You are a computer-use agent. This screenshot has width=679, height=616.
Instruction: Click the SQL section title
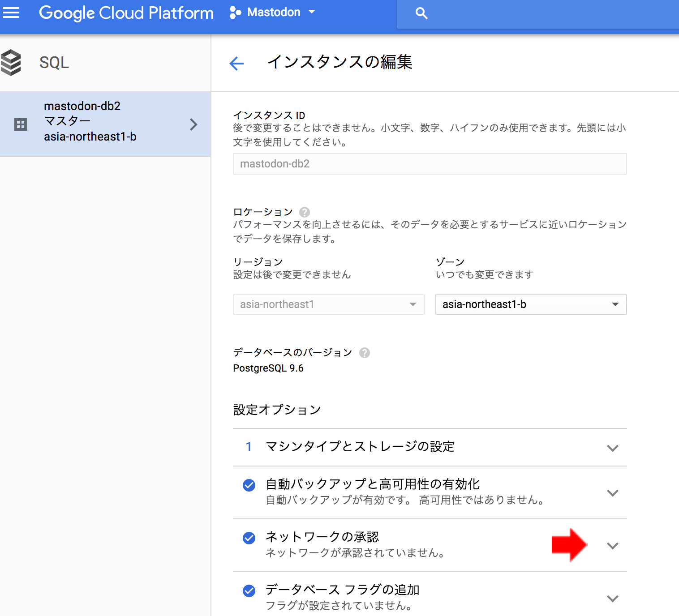[x=54, y=63]
